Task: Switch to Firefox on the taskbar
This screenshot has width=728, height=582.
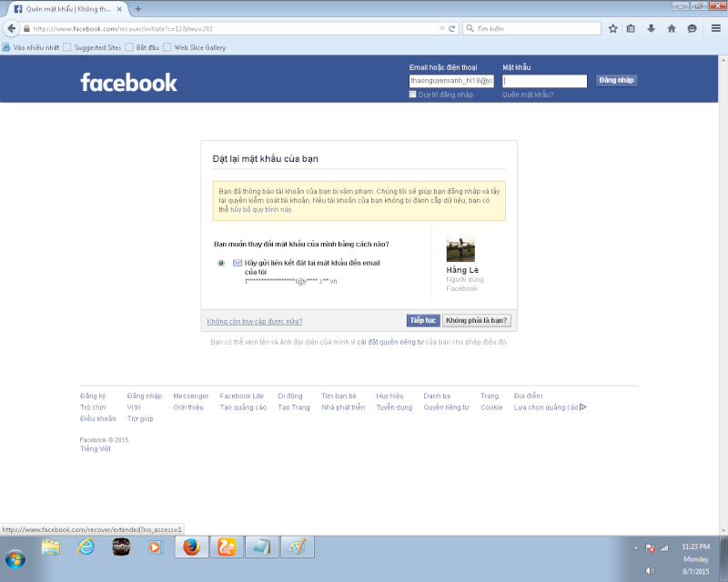Action: point(191,547)
